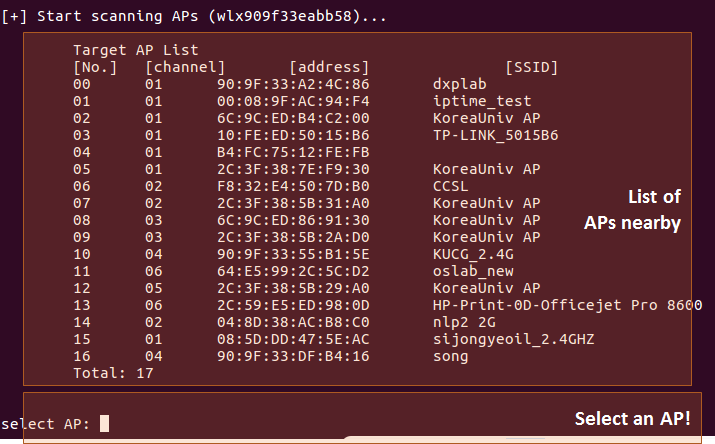The width and height of the screenshot is (715, 444).
Task: Select the iptime_test network row
Action: click(481, 101)
